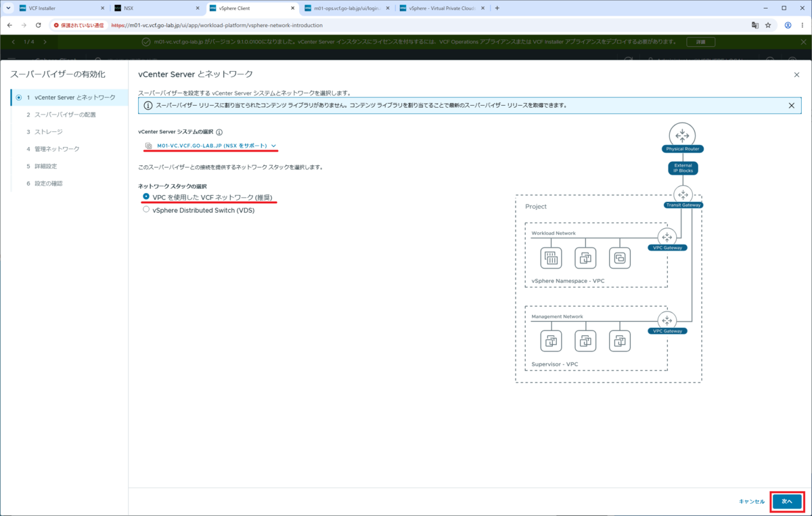
Task: Switch to the VCF Installer browser tab
Action: pos(61,8)
